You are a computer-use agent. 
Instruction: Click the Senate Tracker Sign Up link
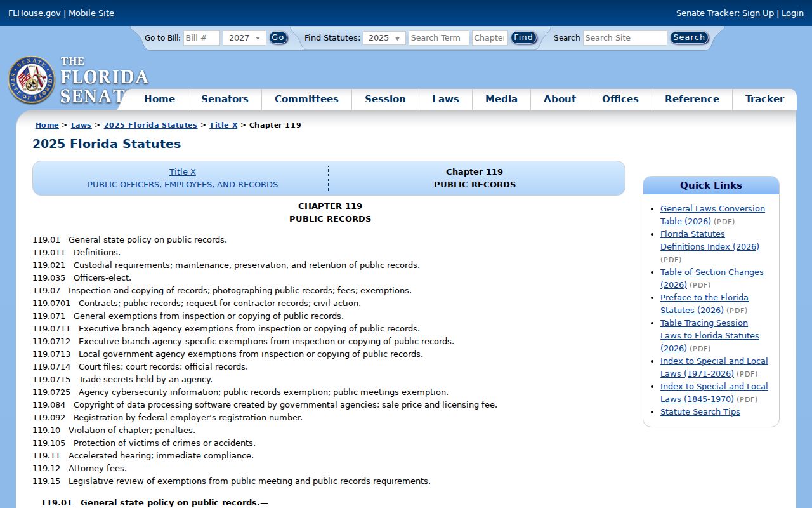click(x=758, y=13)
